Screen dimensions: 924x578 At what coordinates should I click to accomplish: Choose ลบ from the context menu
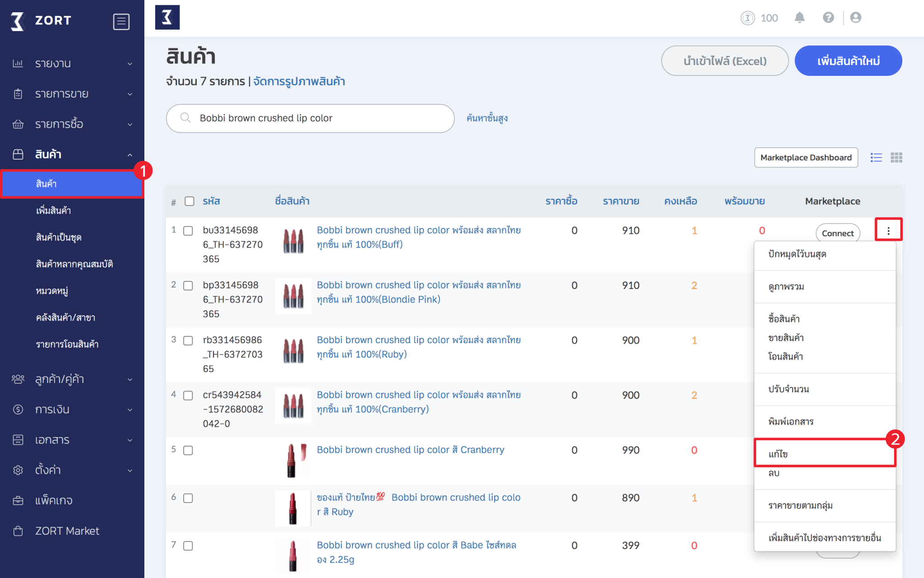[x=774, y=473]
